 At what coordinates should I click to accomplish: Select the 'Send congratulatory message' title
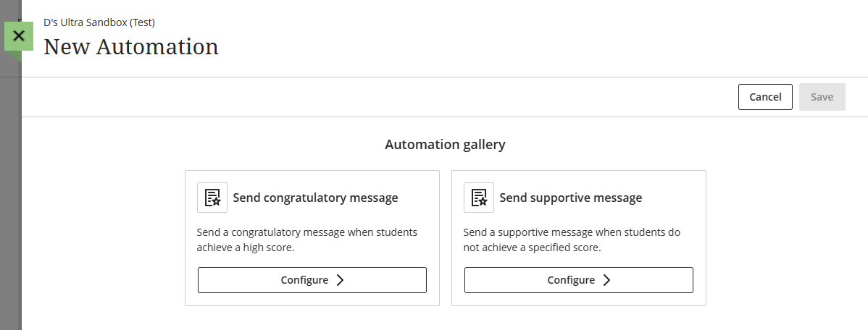(x=315, y=198)
